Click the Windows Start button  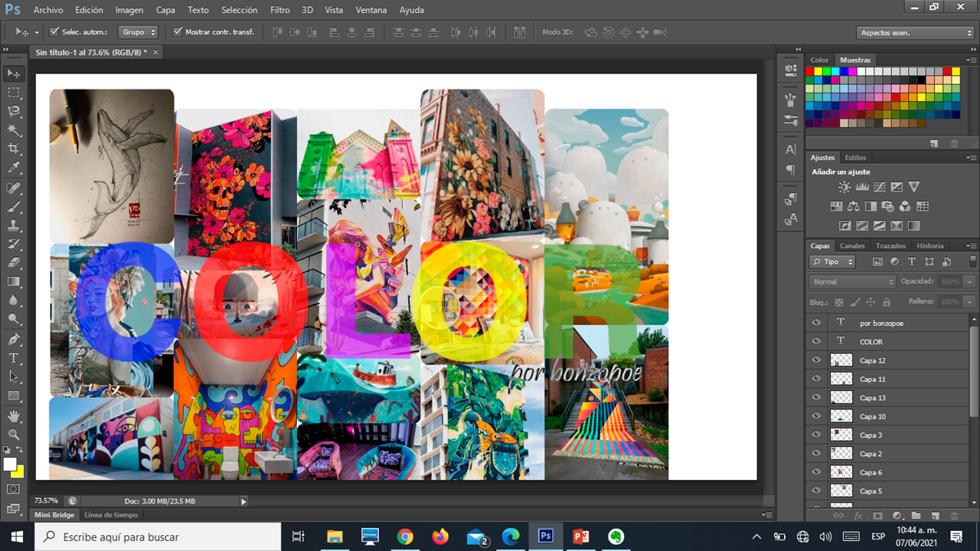(17, 536)
